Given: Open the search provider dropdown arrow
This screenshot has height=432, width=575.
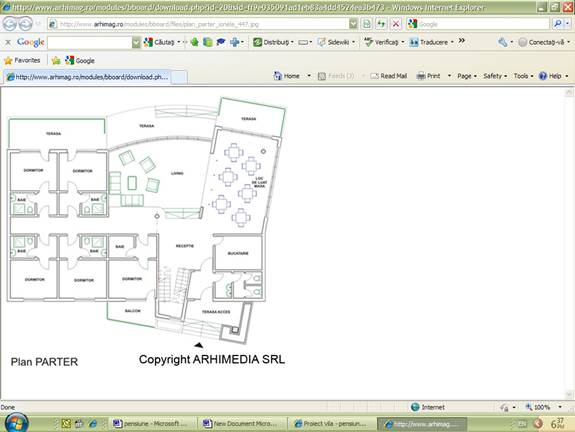Looking at the screenshot, I should pos(567,24).
